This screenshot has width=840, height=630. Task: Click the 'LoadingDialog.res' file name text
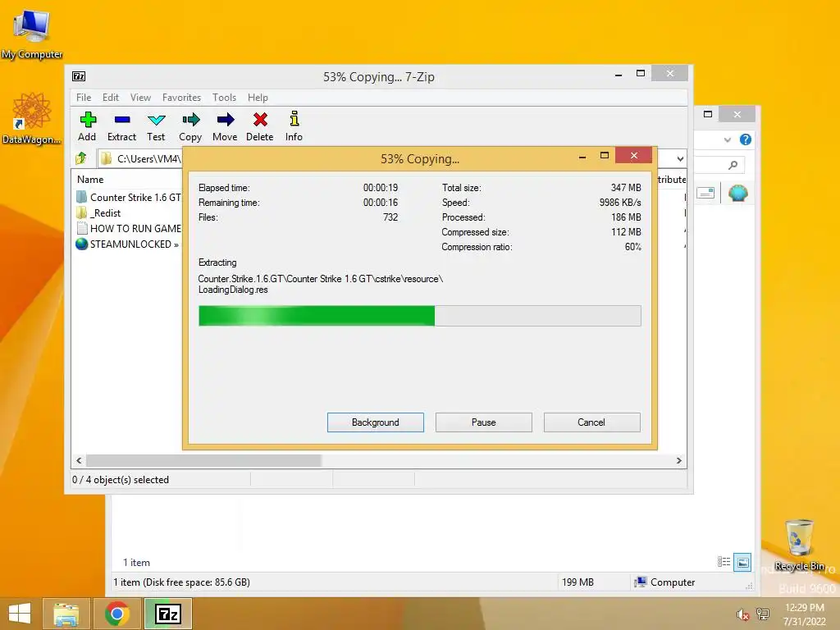[x=233, y=290]
